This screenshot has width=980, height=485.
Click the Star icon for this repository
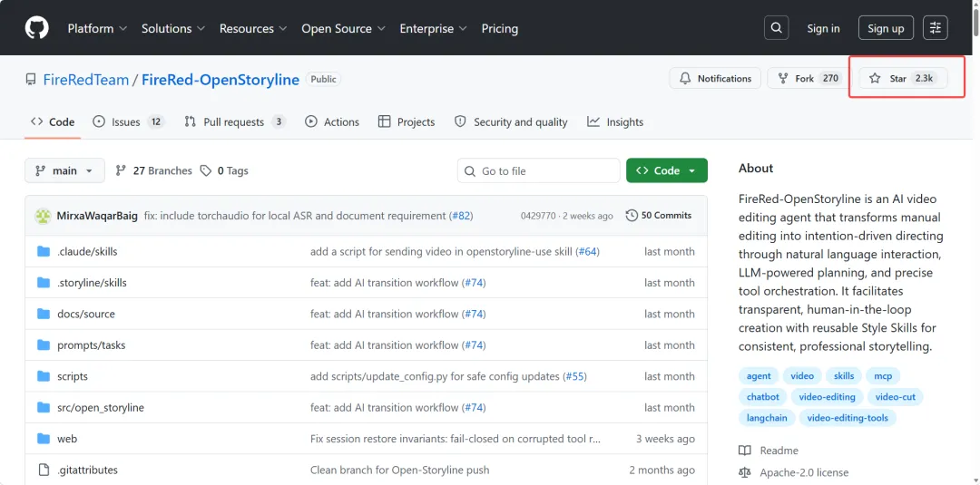875,79
